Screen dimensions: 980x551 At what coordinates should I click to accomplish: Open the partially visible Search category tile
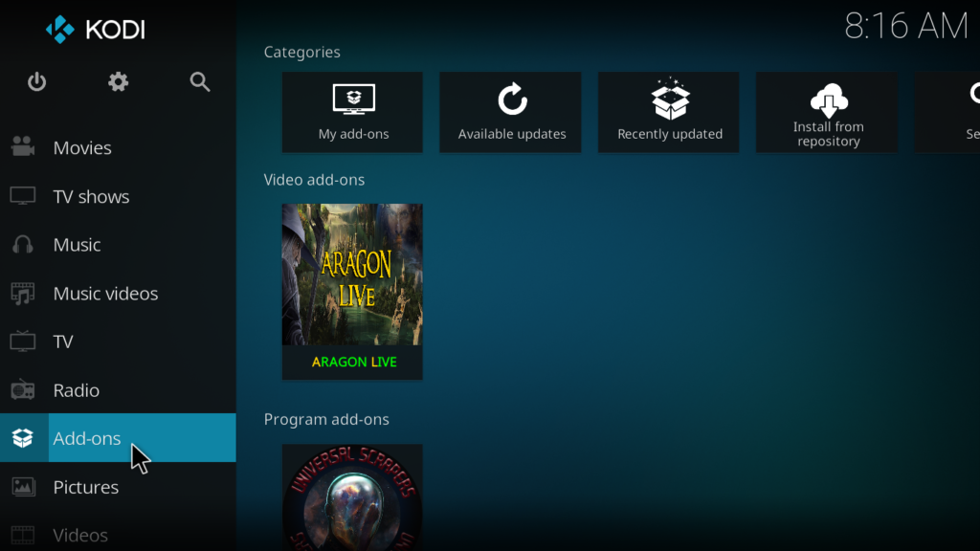pyautogui.click(x=947, y=113)
